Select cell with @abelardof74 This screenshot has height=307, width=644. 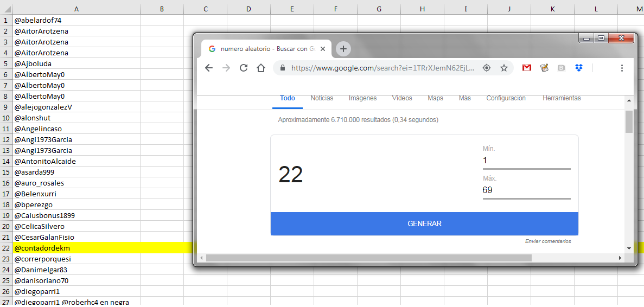[76, 20]
